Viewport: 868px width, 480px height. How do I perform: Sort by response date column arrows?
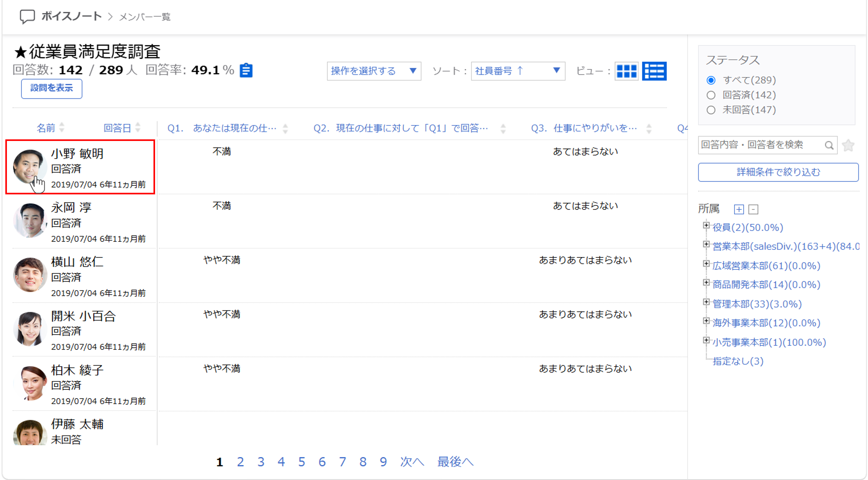click(x=137, y=128)
